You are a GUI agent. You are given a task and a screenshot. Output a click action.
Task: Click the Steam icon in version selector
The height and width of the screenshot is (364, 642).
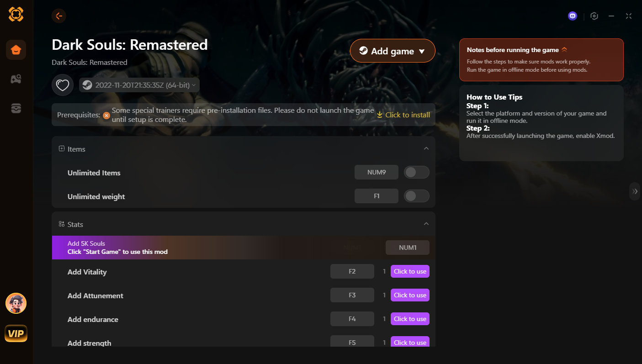tap(87, 85)
